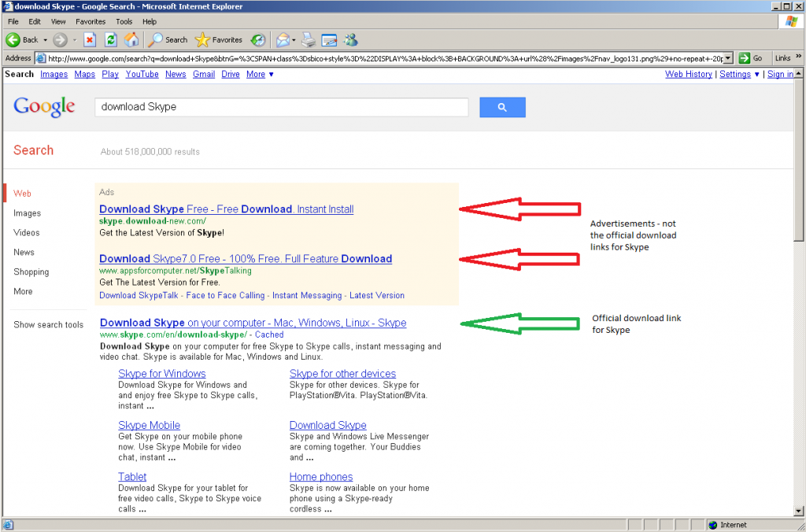Click the Mail envelope toolbar icon
The image size is (806, 532).
coord(283,39)
